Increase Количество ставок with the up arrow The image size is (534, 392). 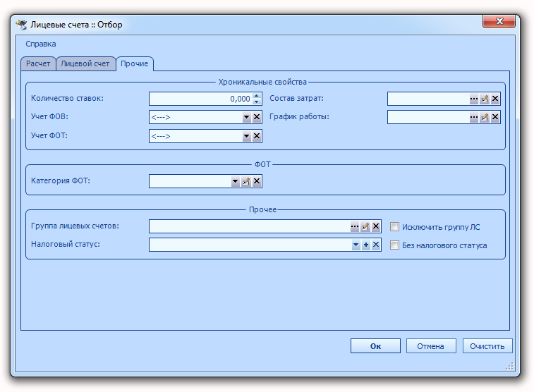click(x=257, y=96)
